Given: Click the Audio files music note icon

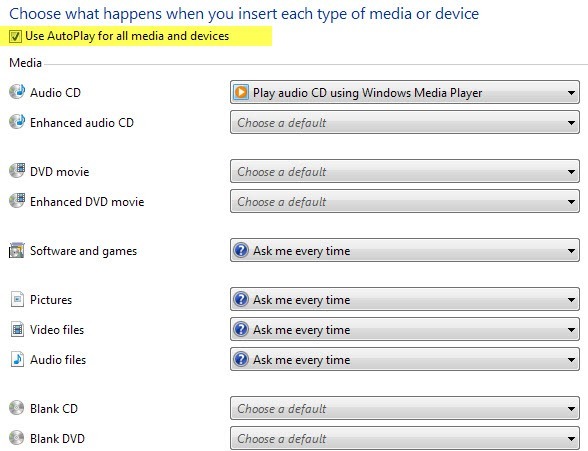Looking at the screenshot, I should [17, 359].
